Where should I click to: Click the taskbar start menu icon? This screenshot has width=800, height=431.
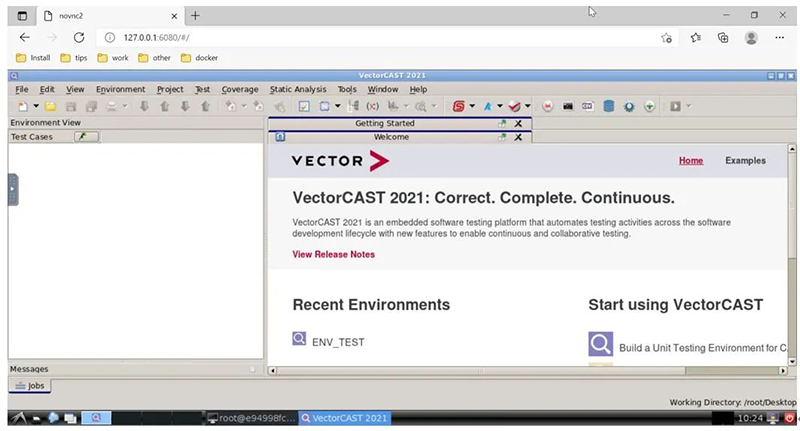[x=18, y=418]
